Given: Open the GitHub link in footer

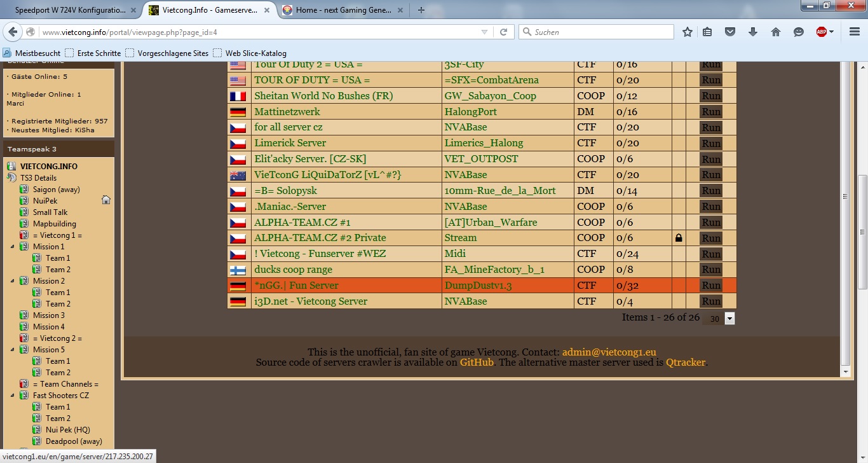Looking at the screenshot, I should [x=477, y=363].
